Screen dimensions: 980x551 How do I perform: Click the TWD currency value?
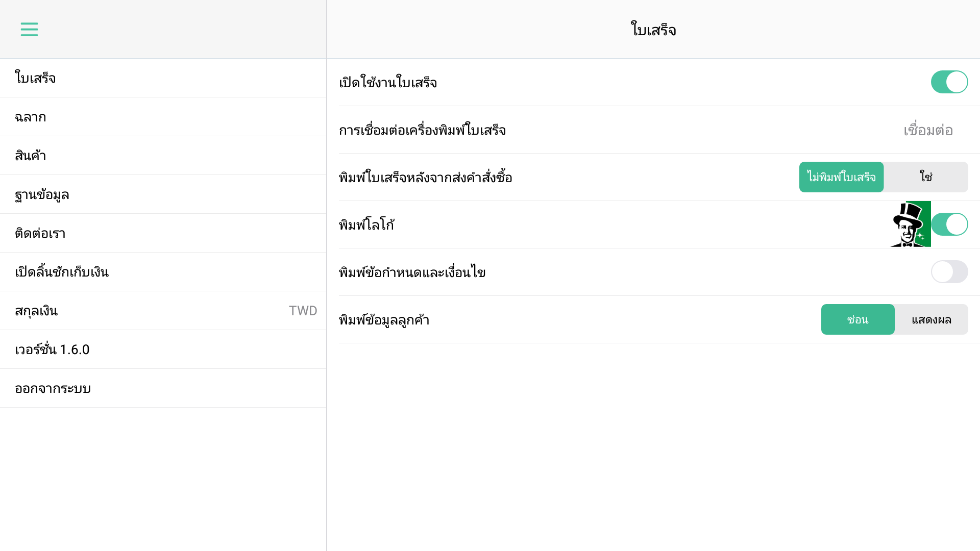303,311
